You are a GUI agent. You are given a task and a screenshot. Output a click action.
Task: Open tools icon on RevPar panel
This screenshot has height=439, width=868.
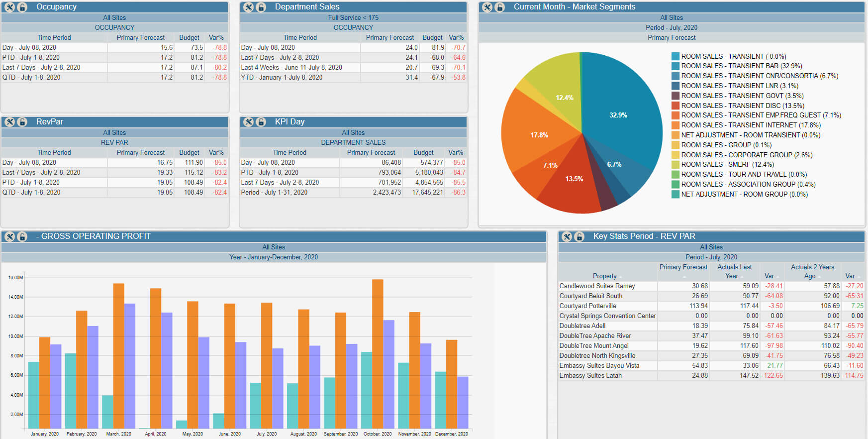tap(9, 122)
